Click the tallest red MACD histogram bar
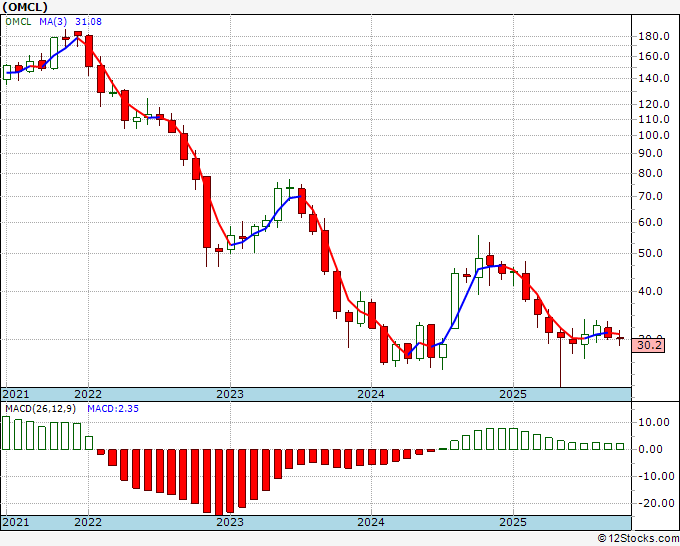 (x=219, y=483)
